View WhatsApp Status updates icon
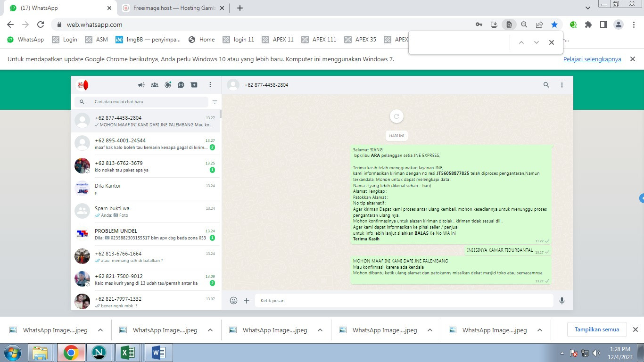The width and height of the screenshot is (644, 362). [168, 85]
